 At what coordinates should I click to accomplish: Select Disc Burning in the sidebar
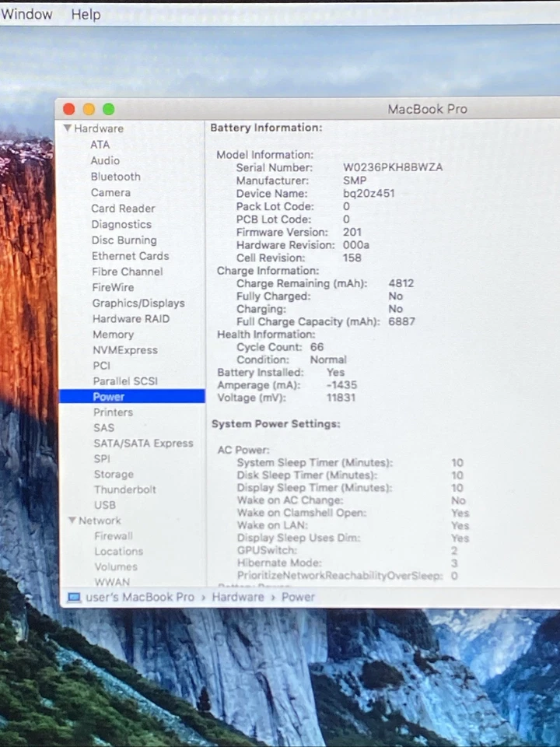[124, 240]
